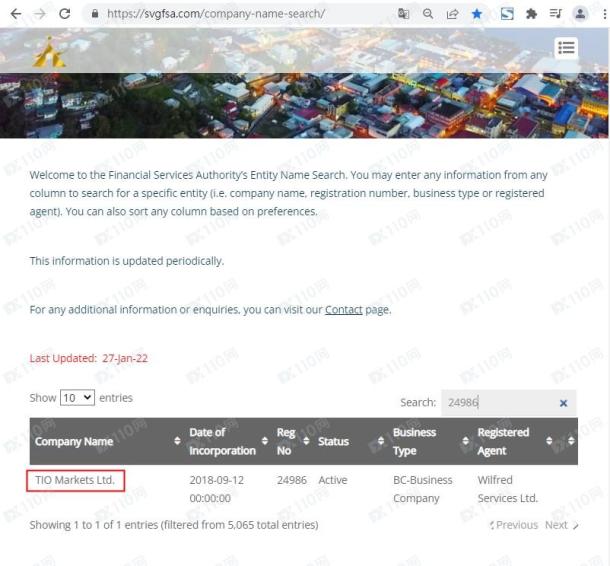This screenshot has height=566, width=610.
Task: Open the Show entries dropdown
Action: pyautogui.click(x=77, y=398)
